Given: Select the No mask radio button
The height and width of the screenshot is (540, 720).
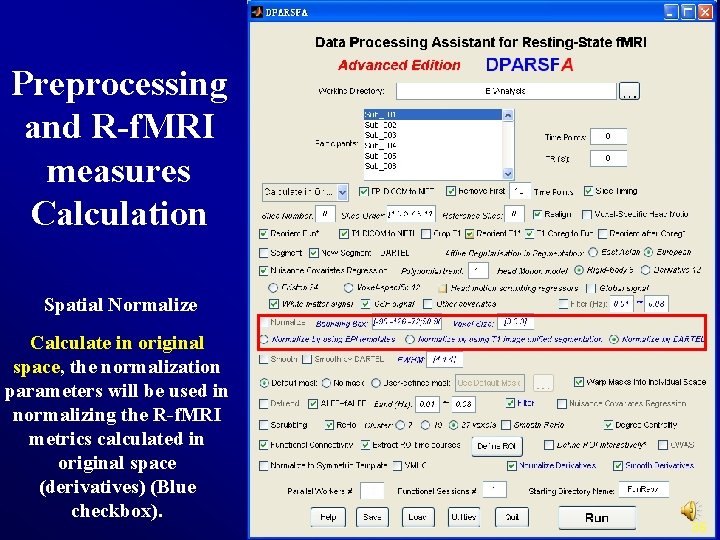Looking at the screenshot, I should 326,382.
